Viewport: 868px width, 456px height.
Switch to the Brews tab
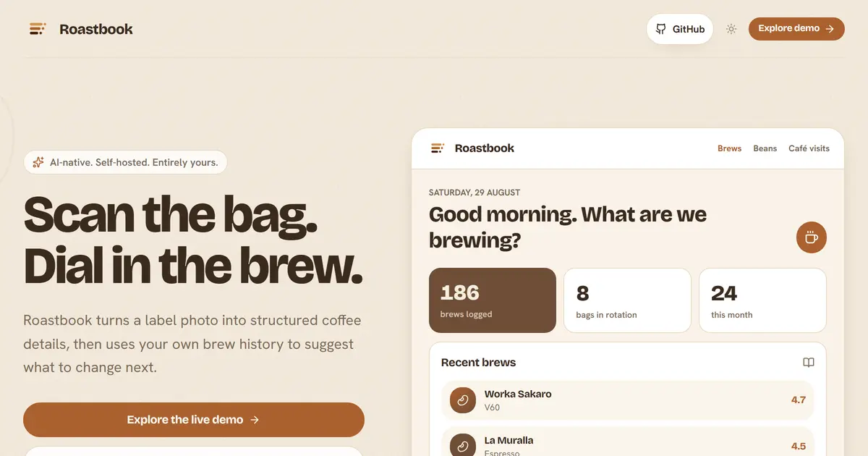pos(729,148)
